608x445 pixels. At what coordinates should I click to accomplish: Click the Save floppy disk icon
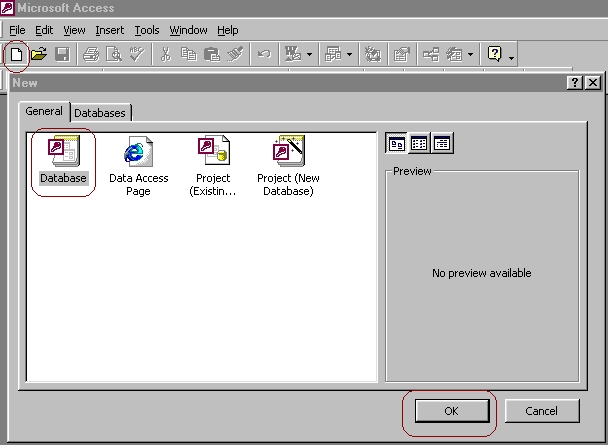[62, 54]
